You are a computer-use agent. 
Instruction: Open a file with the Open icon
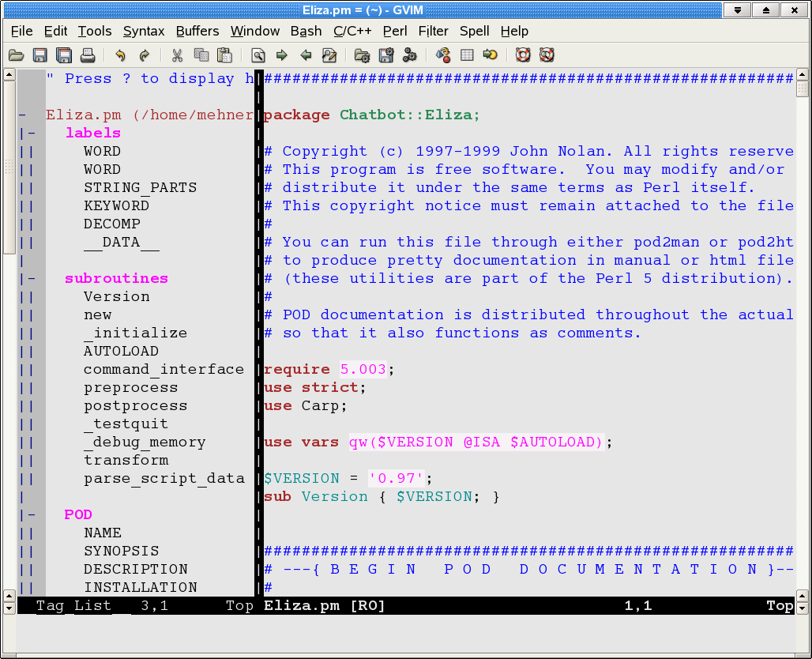coord(16,55)
